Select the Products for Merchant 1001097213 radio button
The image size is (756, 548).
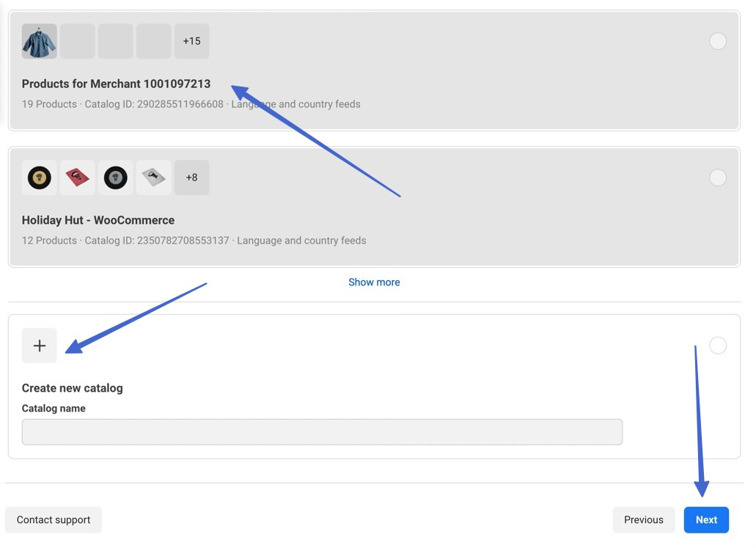tap(718, 41)
